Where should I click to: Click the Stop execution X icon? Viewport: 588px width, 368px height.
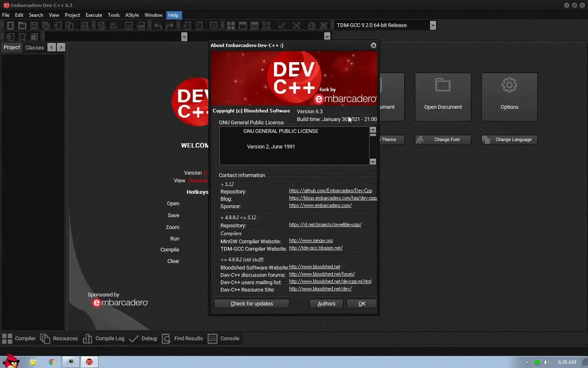pyautogui.click(x=297, y=25)
